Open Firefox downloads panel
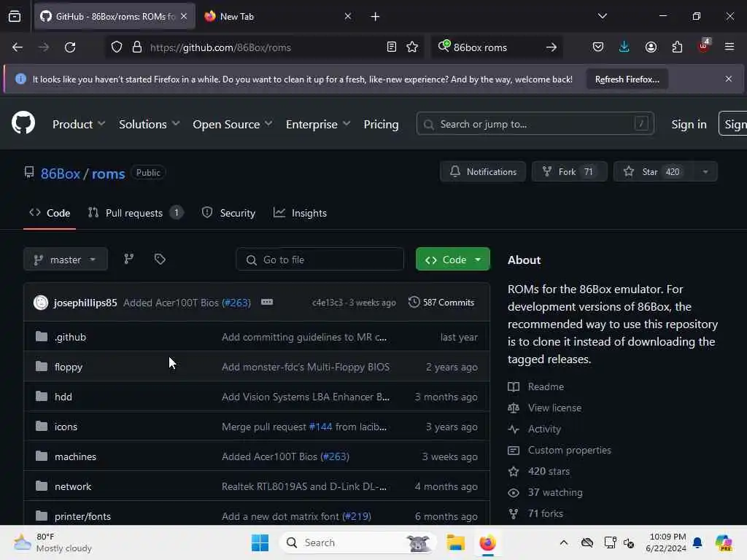Image resolution: width=747 pixels, height=560 pixels. point(624,47)
